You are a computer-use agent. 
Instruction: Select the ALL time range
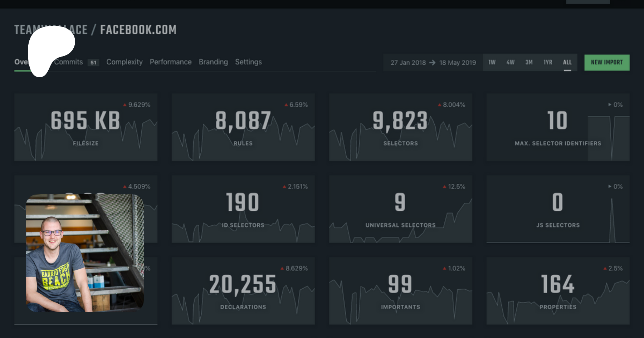[567, 63]
